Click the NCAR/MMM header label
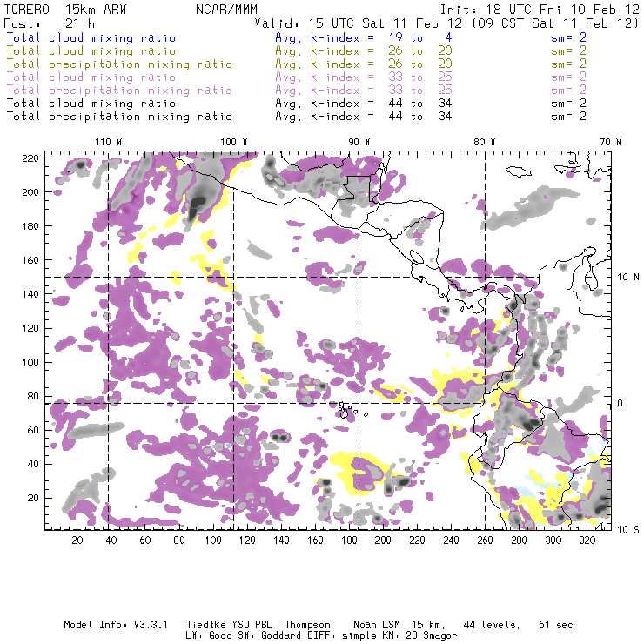 pyautogui.click(x=226, y=10)
